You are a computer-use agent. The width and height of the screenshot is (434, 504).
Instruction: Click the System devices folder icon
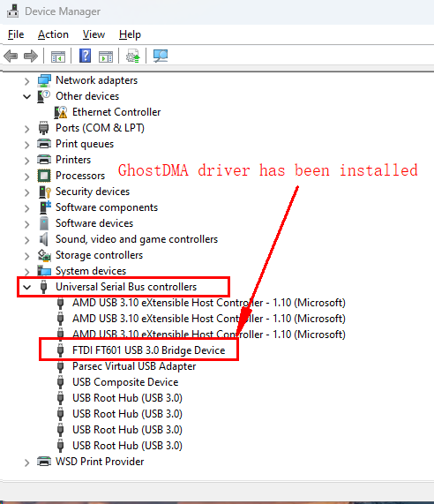click(44, 271)
